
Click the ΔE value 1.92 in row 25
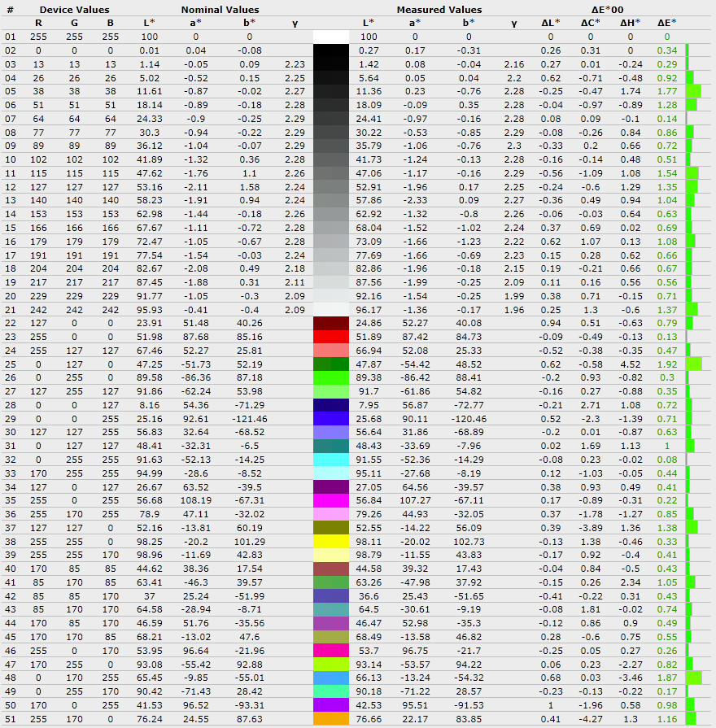point(667,364)
